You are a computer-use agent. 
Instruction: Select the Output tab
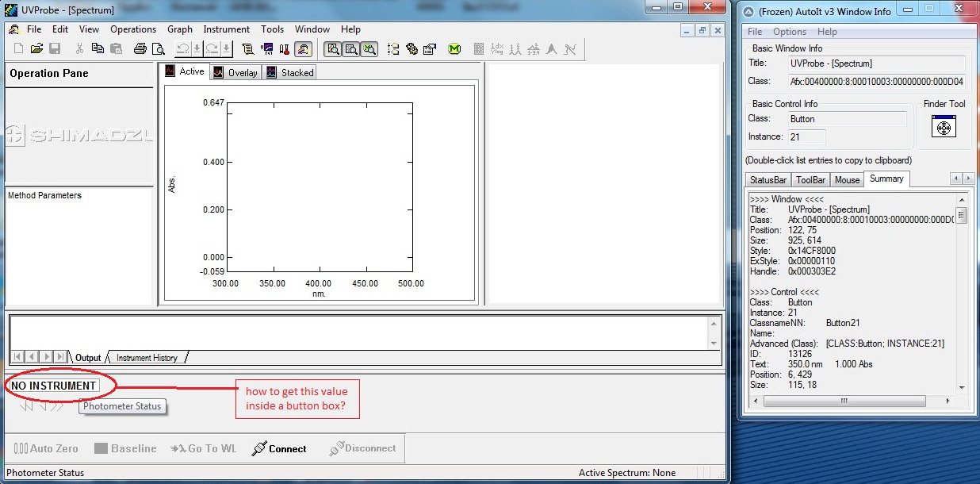pyautogui.click(x=87, y=358)
